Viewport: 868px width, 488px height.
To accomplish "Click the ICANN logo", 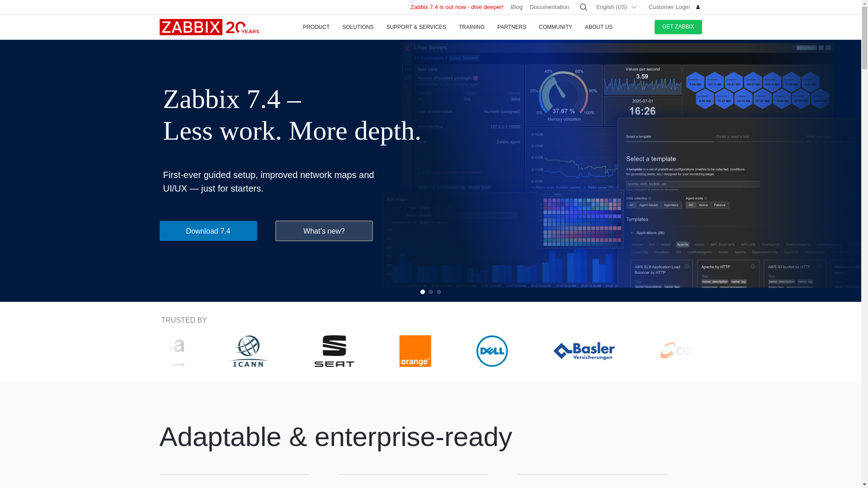I will point(249,351).
